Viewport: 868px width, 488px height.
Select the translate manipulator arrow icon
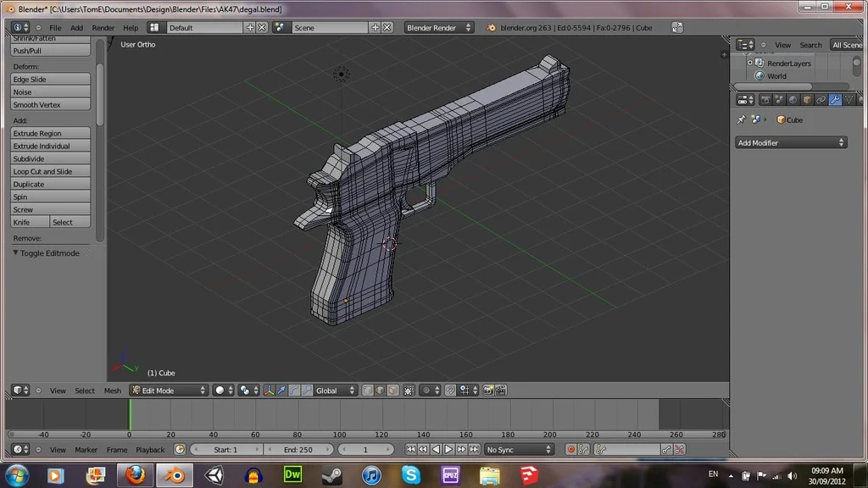281,390
